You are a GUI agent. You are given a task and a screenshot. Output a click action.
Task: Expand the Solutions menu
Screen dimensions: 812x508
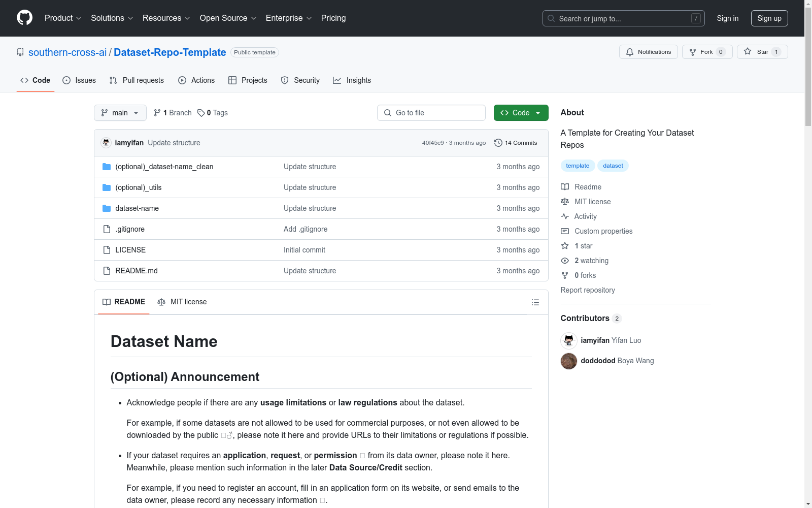(x=112, y=18)
